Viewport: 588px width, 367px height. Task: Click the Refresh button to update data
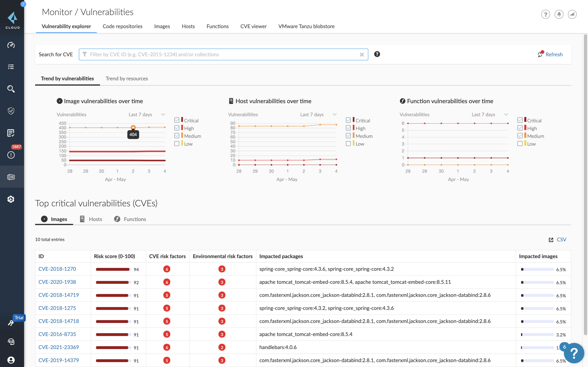coord(550,54)
